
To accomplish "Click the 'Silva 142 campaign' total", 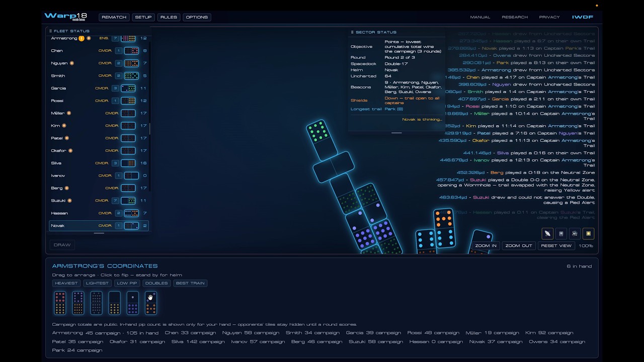I will coord(198,342).
